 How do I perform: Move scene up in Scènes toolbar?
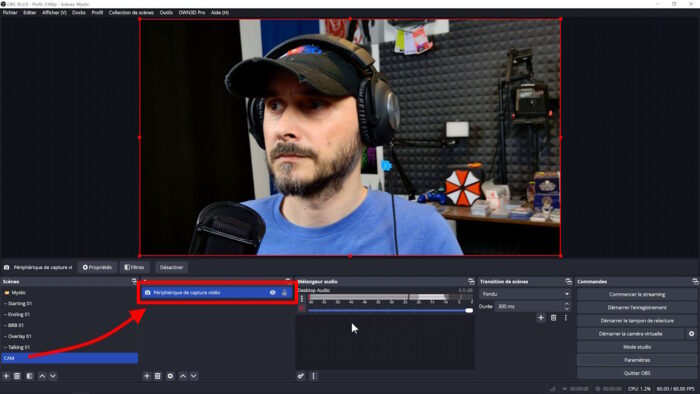42,376
